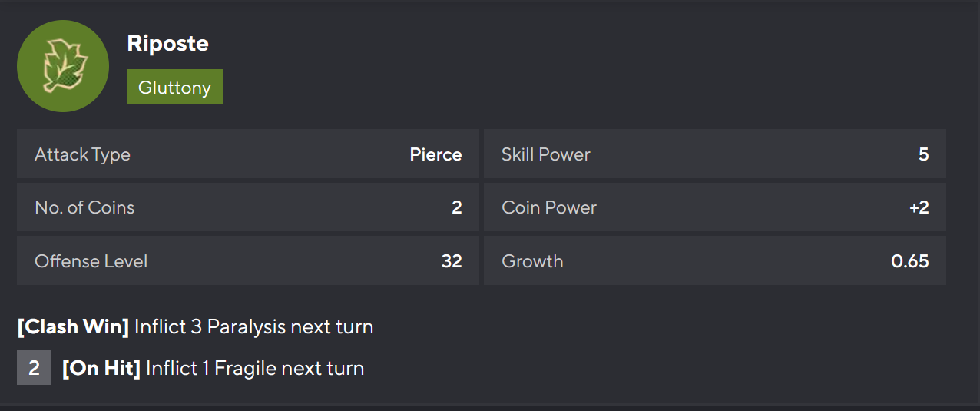Click the green Gluttony leaf skill icon
This screenshot has width=980, height=411.
pyautogui.click(x=63, y=66)
